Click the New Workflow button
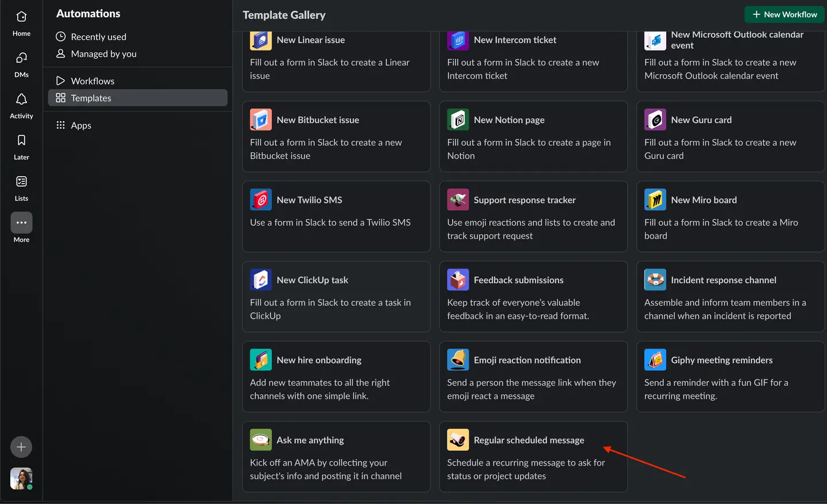827x504 pixels. coord(785,14)
